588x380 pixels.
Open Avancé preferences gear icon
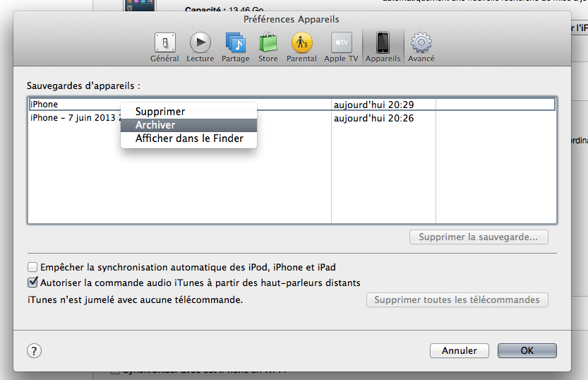point(421,47)
